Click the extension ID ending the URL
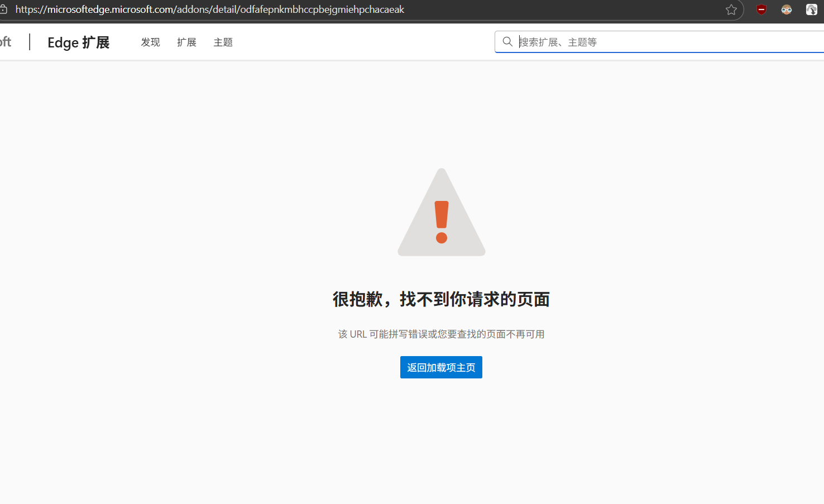This screenshot has width=824, height=504. click(x=322, y=9)
